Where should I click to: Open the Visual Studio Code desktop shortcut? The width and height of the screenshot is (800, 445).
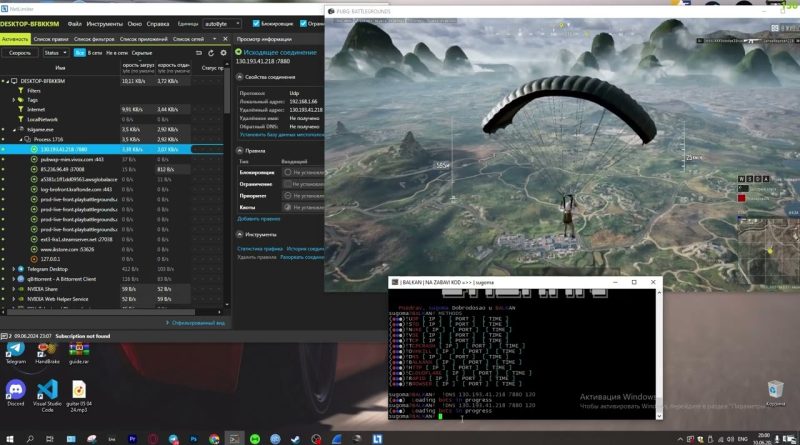(x=47, y=396)
